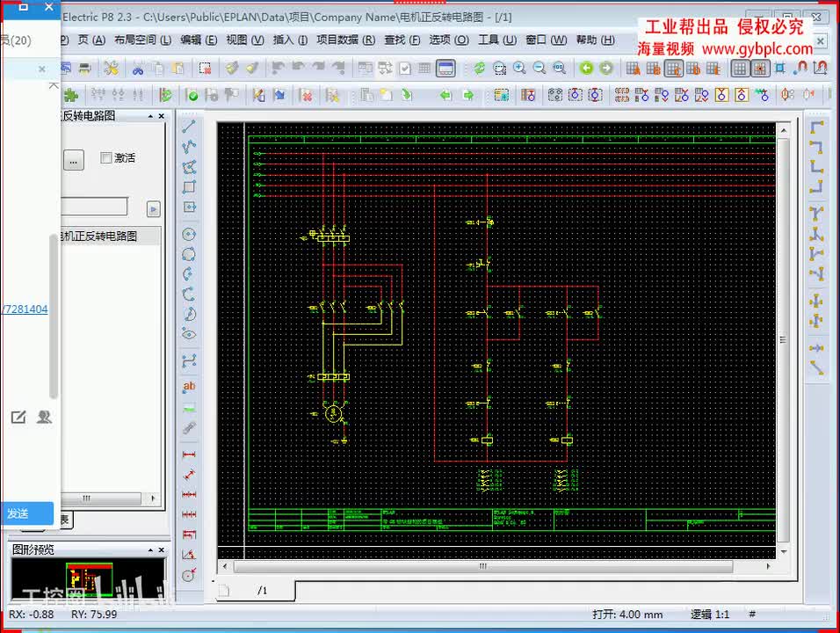Open the 插入 (I) menu

click(x=290, y=40)
